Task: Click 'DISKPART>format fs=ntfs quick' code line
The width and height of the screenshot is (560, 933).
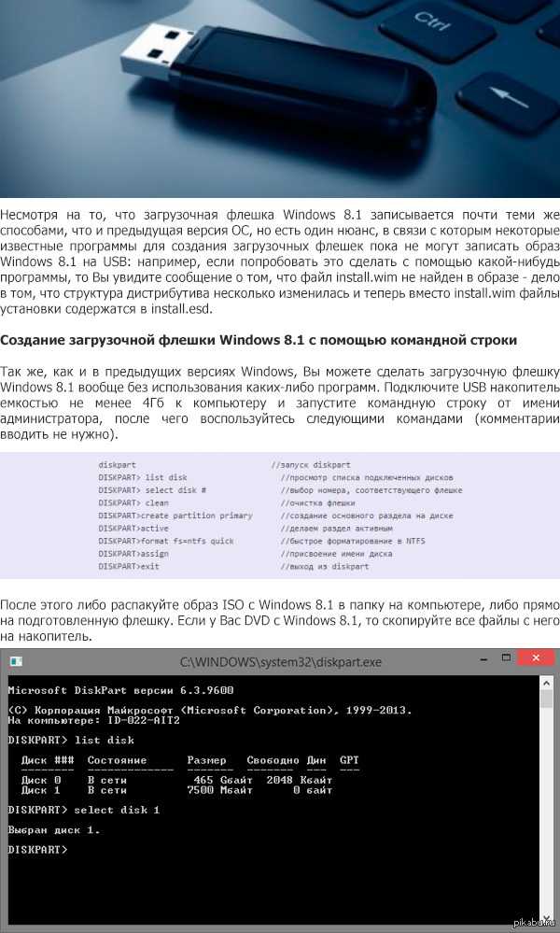Action: pos(166,541)
